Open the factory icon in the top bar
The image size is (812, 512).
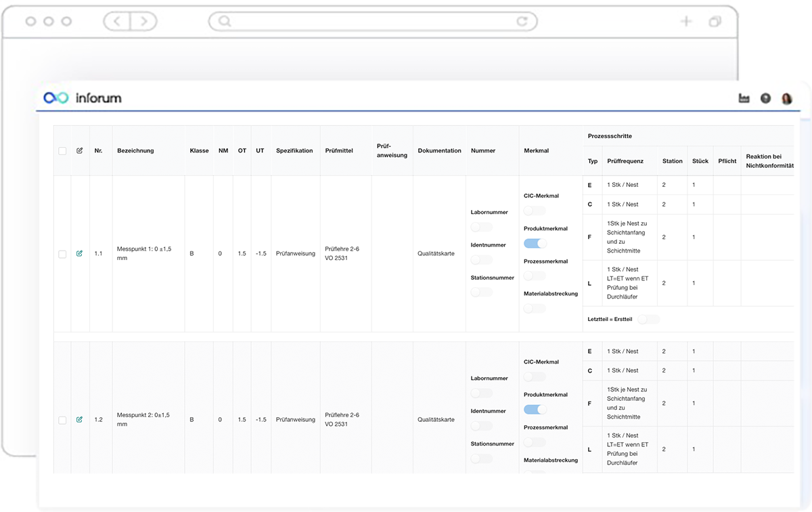click(x=744, y=98)
